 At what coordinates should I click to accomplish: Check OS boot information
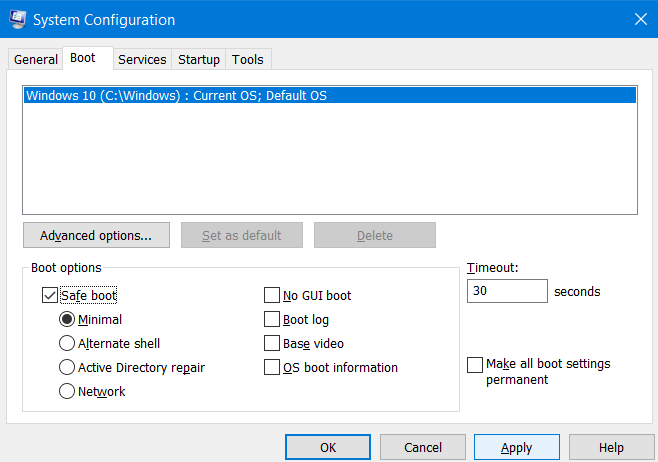272,368
